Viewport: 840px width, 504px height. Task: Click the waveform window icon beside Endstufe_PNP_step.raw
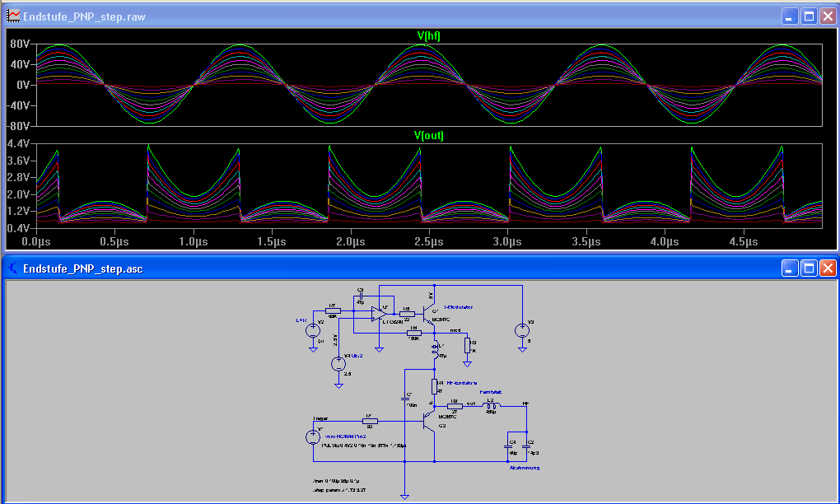(13, 16)
